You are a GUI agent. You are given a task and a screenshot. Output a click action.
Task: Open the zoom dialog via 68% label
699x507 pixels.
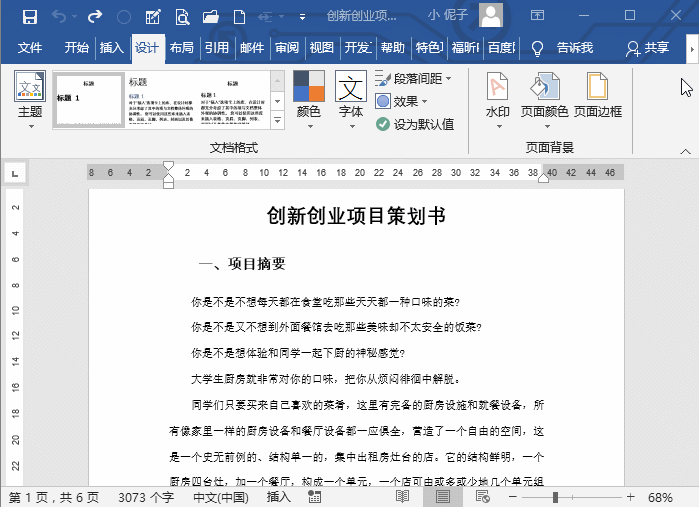click(x=660, y=497)
